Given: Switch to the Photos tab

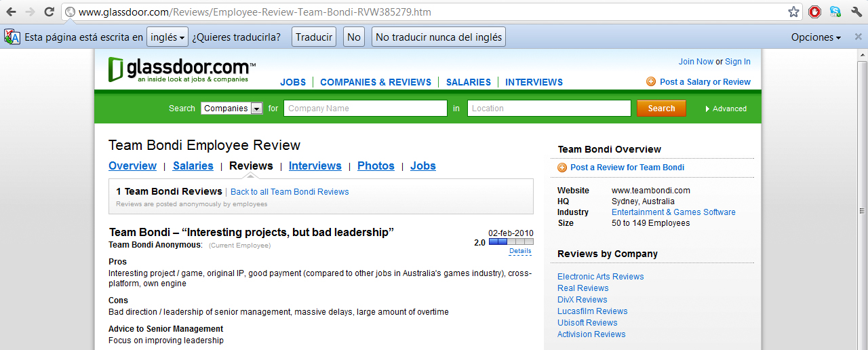Looking at the screenshot, I should tap(376, 166).
